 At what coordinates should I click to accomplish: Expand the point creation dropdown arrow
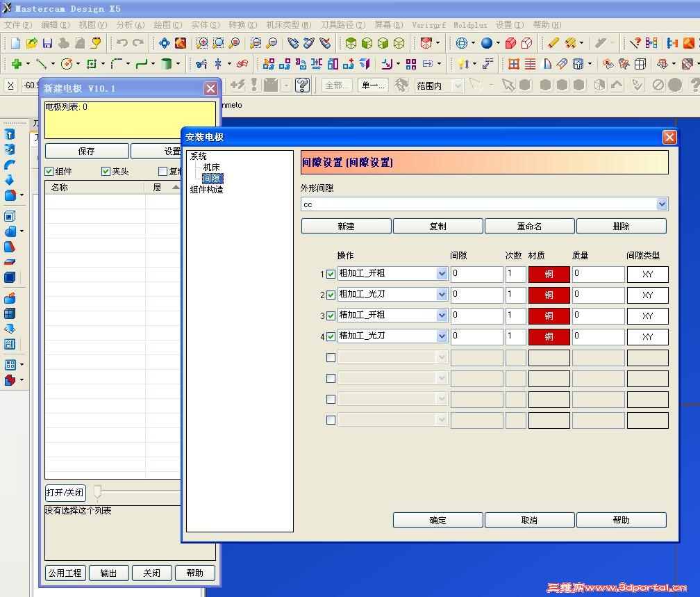coord(28,64)
